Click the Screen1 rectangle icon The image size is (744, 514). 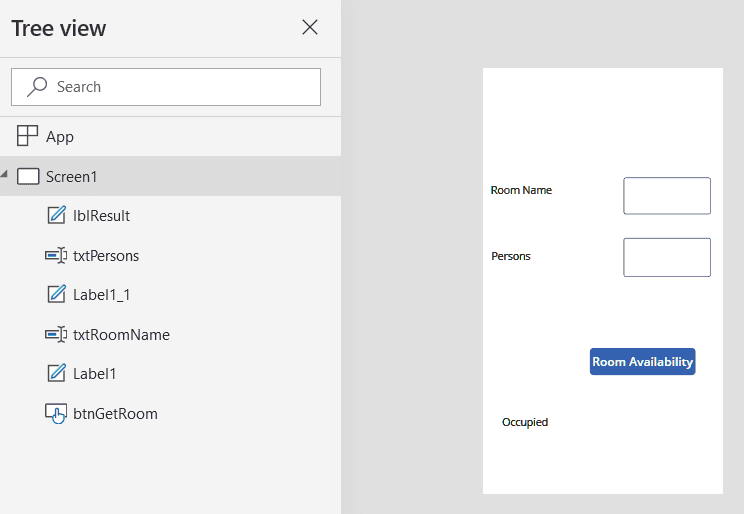[x=28, y=176]
